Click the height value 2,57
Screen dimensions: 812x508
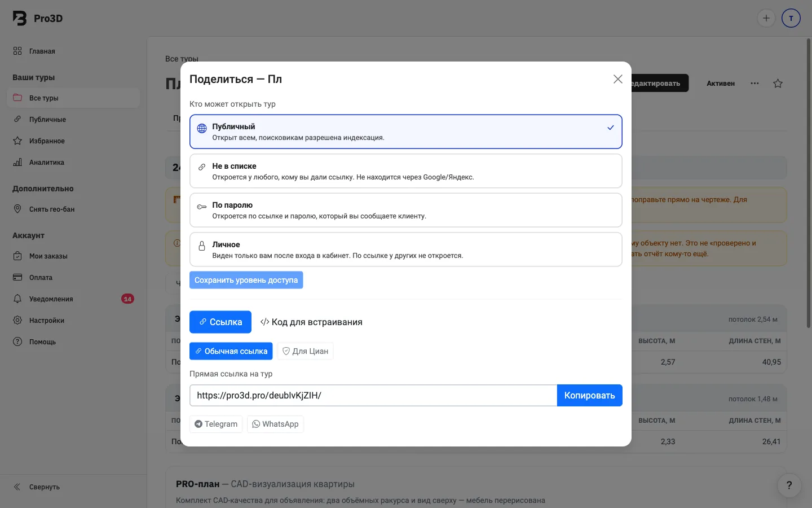tap(668, 362)
